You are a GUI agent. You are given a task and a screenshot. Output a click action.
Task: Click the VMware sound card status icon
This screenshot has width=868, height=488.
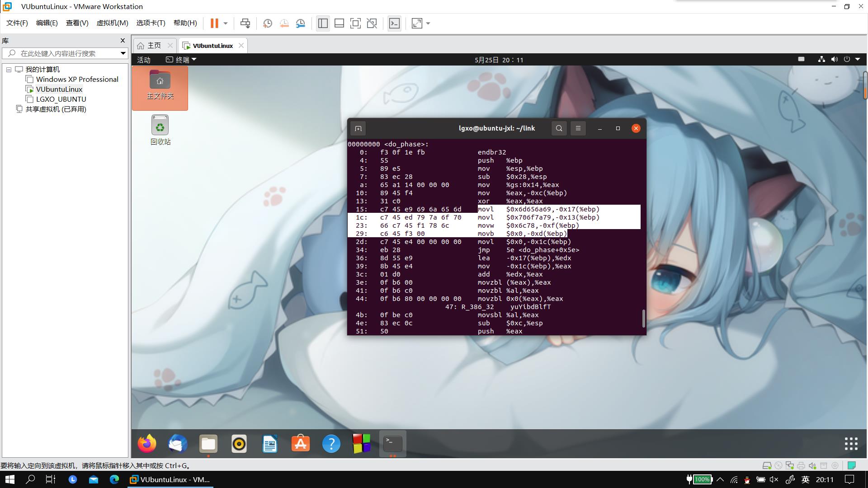812,465
